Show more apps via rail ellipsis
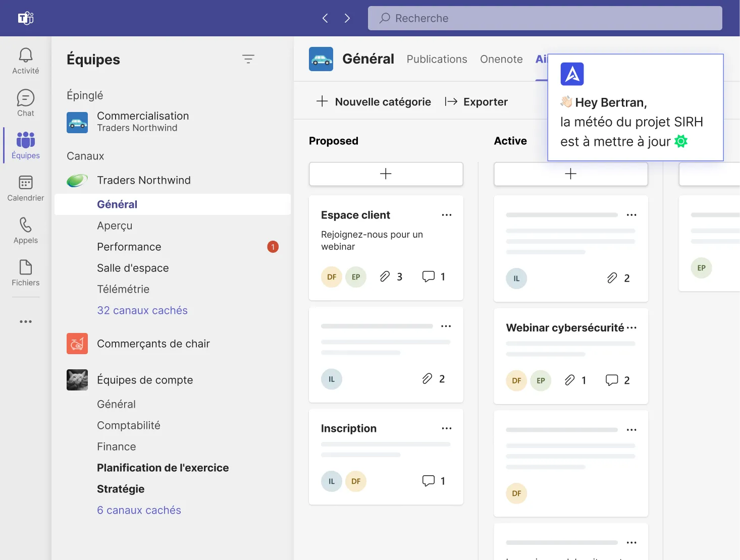The image size is (740, 560). pos(26,321)
